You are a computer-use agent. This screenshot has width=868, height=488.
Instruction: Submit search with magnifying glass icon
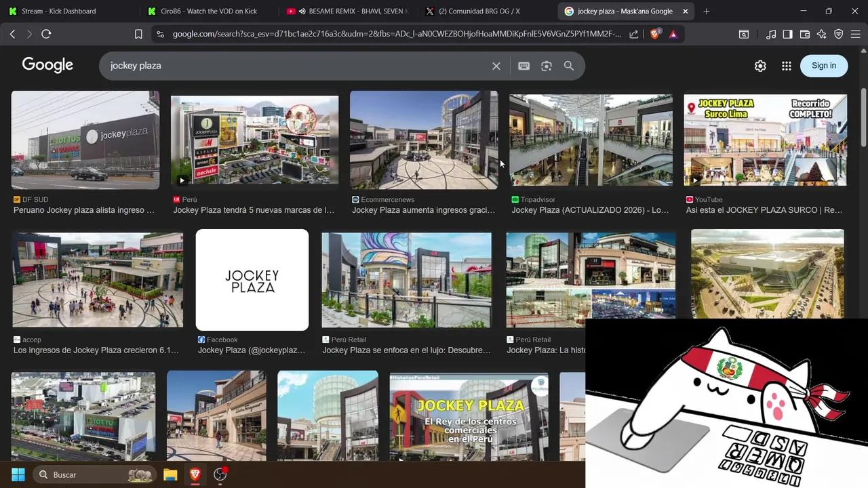[569, 66]
